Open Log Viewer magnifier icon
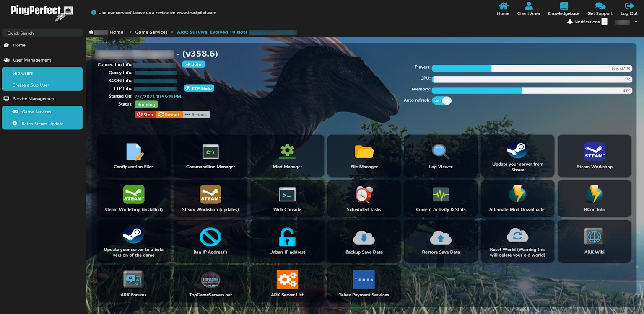 (441, 152)
